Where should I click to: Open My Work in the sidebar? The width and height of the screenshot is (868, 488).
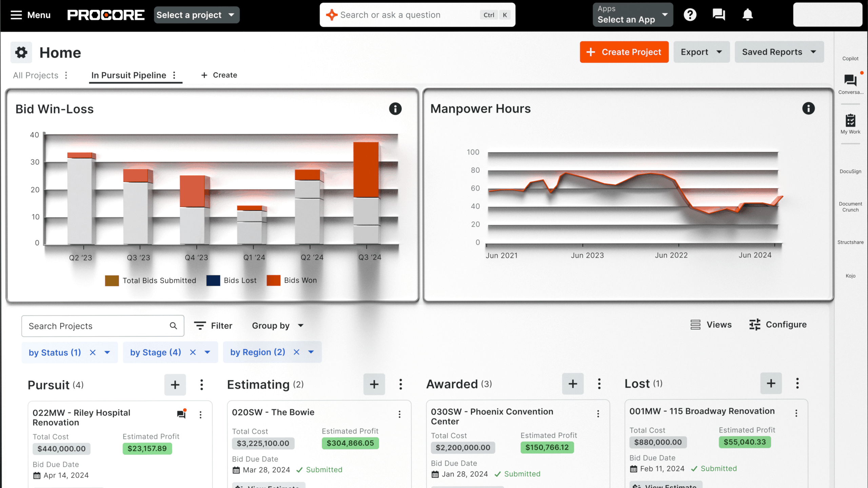850,124
